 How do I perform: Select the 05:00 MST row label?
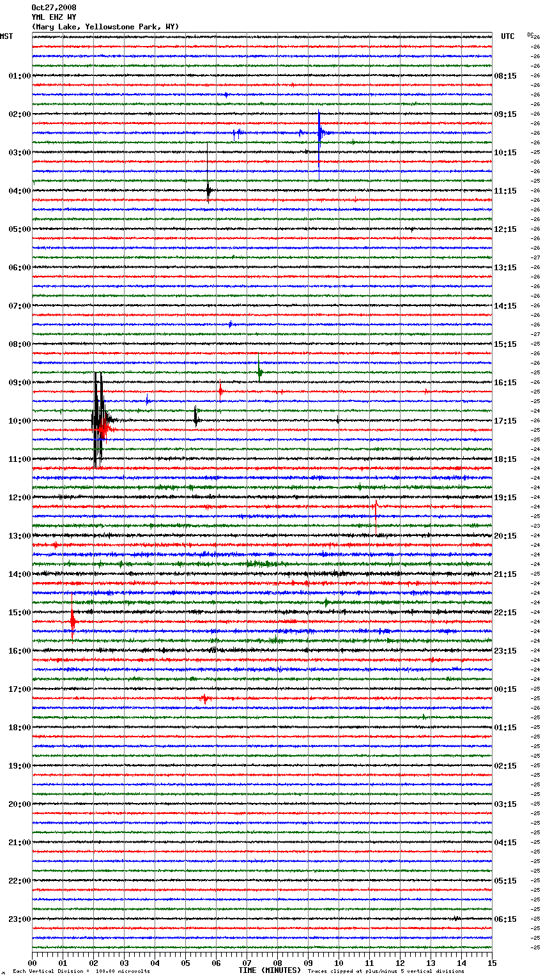click(x=20, y=229)
